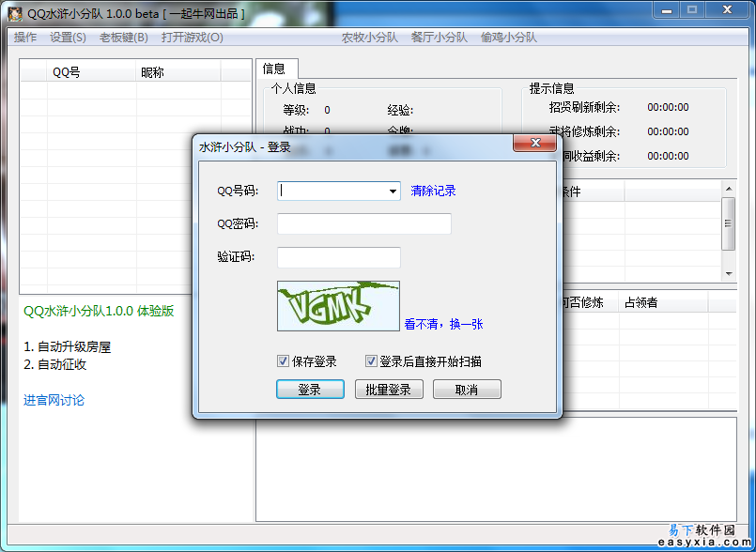Maximize the main window

(692, 10)
